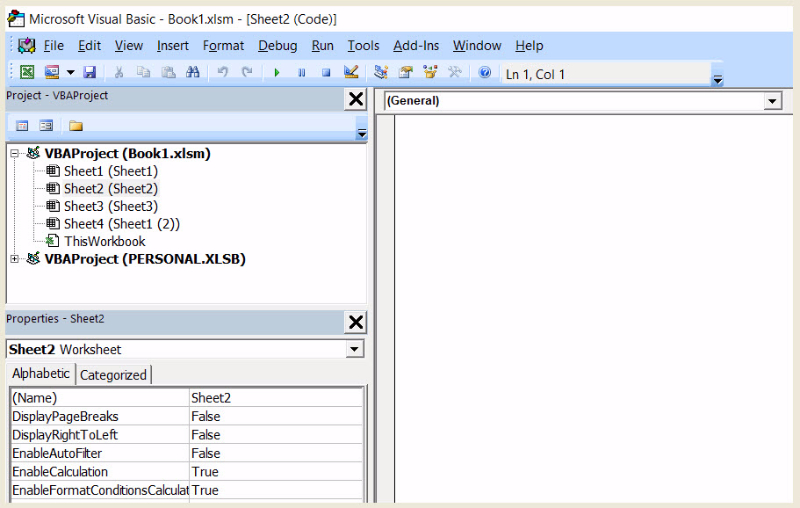Viewport: 800px width, 508px height.
Task: Open the (General) object dropdown
Action: (x=771, y=101)
